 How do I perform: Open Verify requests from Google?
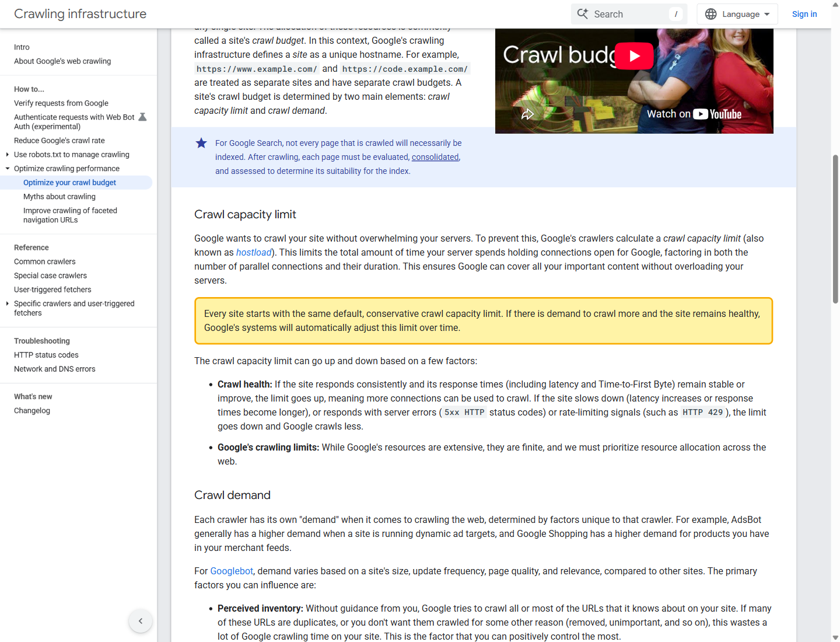[x=61, y=103]
